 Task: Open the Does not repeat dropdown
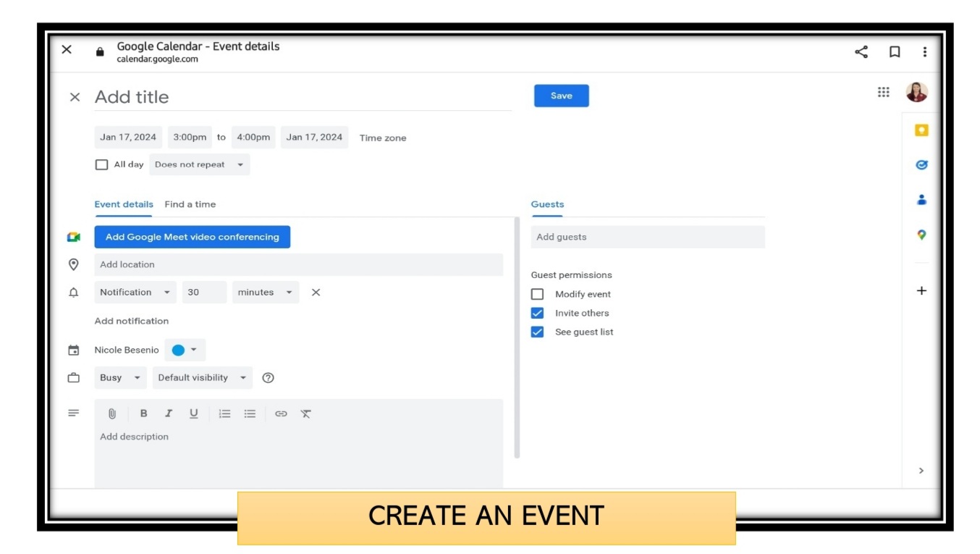(x=200, y=165)
